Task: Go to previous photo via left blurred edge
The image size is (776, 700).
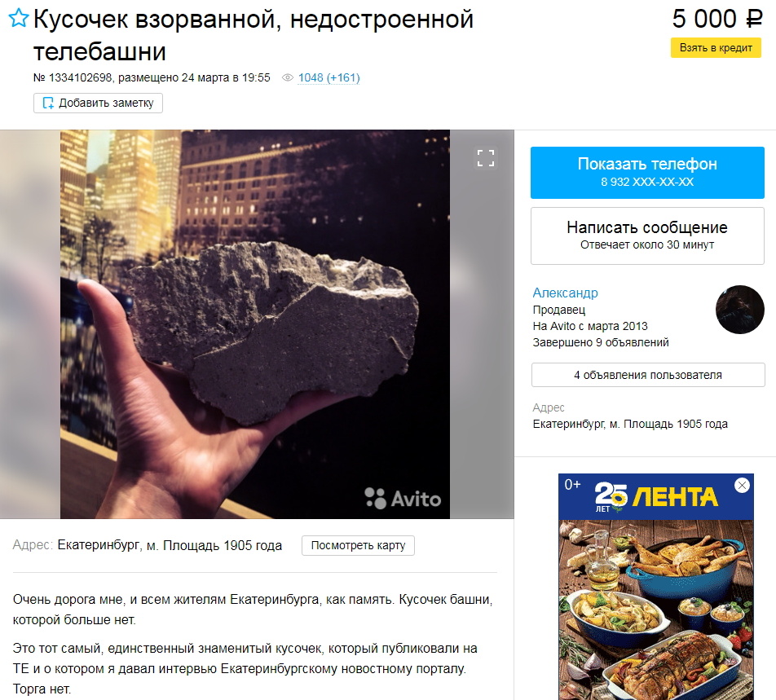Action: tap(30, 324)
